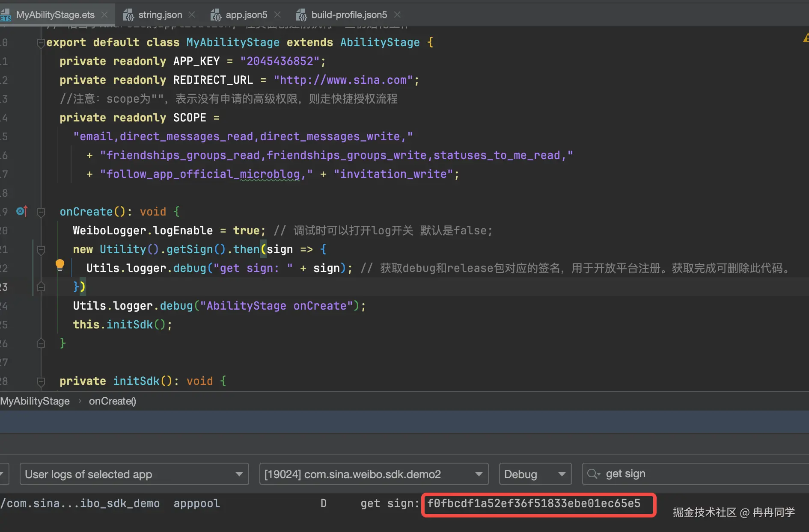Click 'WeiboLogger.logEnable' in the code
The height and width of the screenshot is (532, 809).
(x=143, y=231)
